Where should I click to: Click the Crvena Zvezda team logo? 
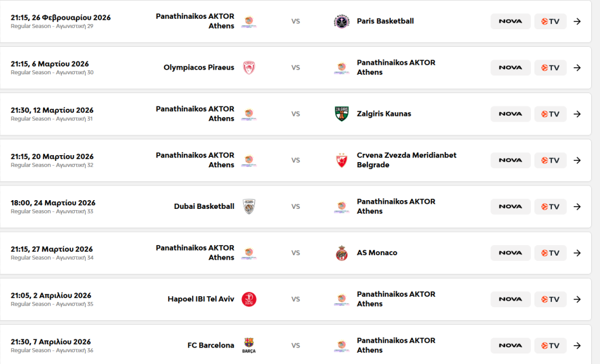pos(342,160)
